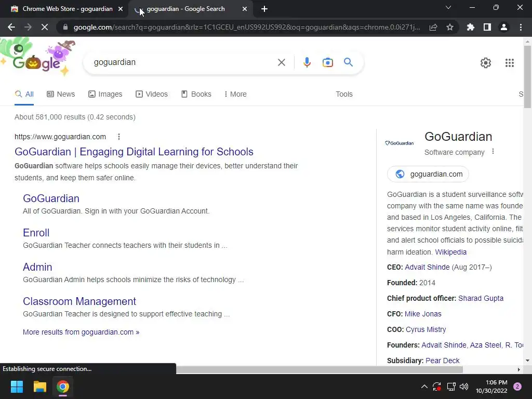Screen dimensions: 532x399
Task: Open the Wikipedia source link
Action: coord(451,252)
